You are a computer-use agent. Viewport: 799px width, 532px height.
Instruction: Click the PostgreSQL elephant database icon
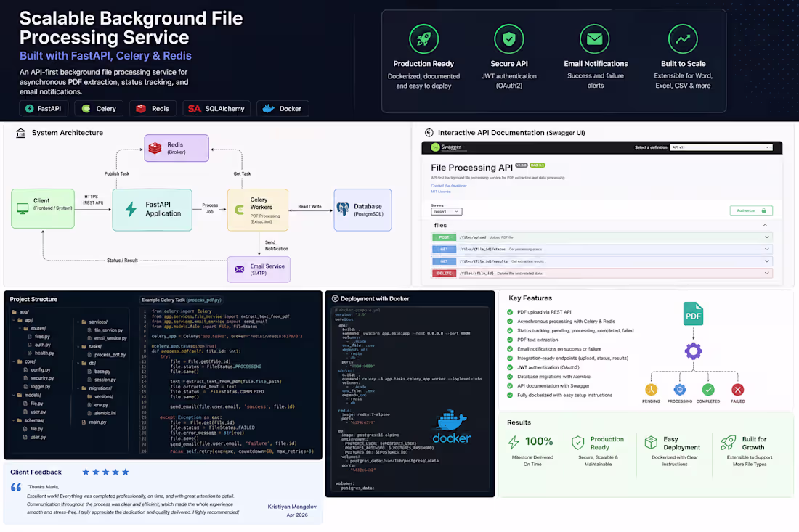click(343, 208)
